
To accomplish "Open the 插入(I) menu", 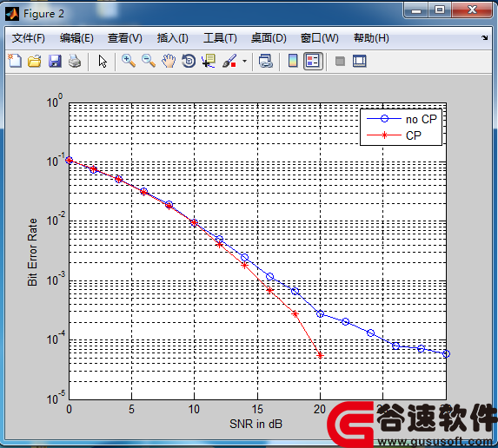I will (x=172, y=38).
